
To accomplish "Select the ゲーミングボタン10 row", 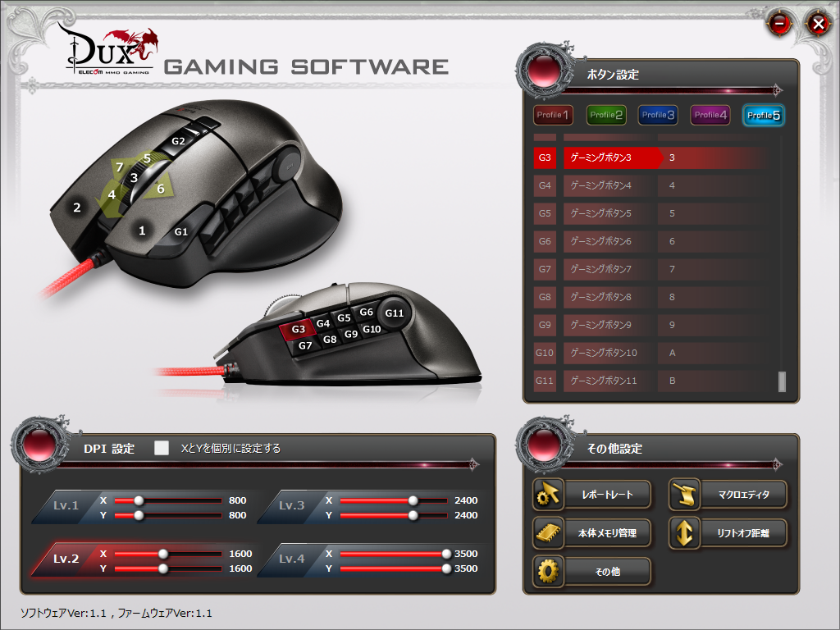I will pyautogui.click(x=652, y=353).
